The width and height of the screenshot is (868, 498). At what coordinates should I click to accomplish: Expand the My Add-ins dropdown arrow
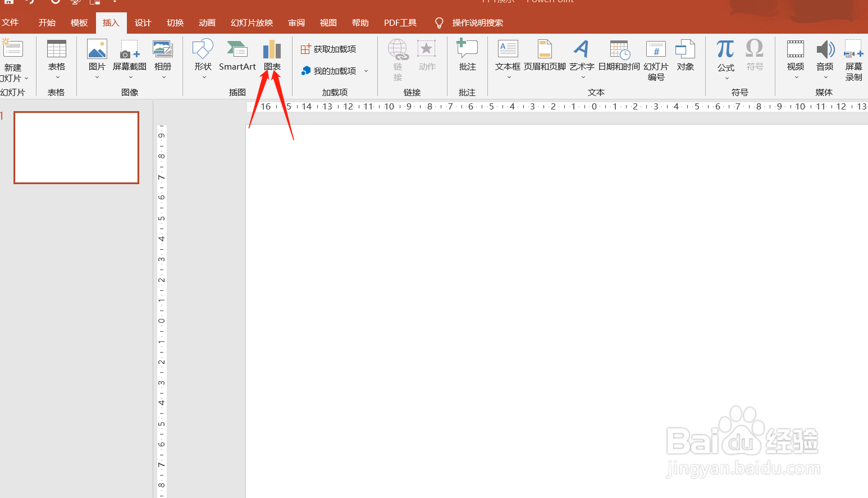pyautogui.click(x=366, y=71)
